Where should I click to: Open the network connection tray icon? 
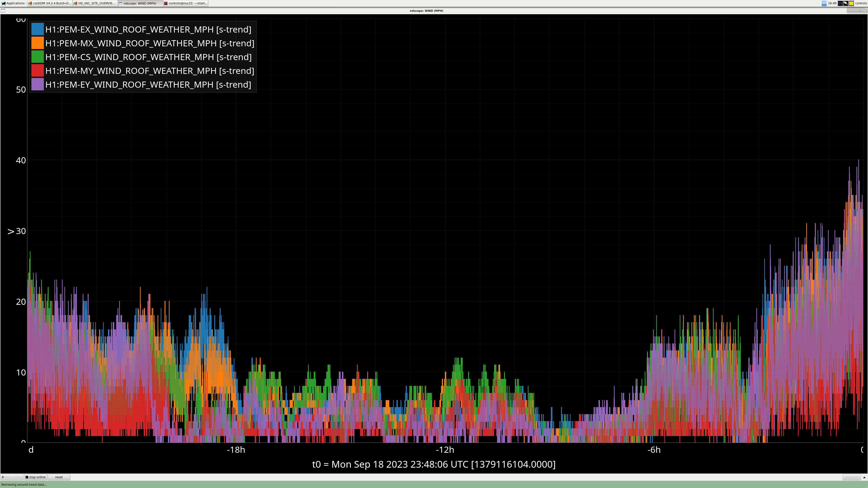pos(846,3)
